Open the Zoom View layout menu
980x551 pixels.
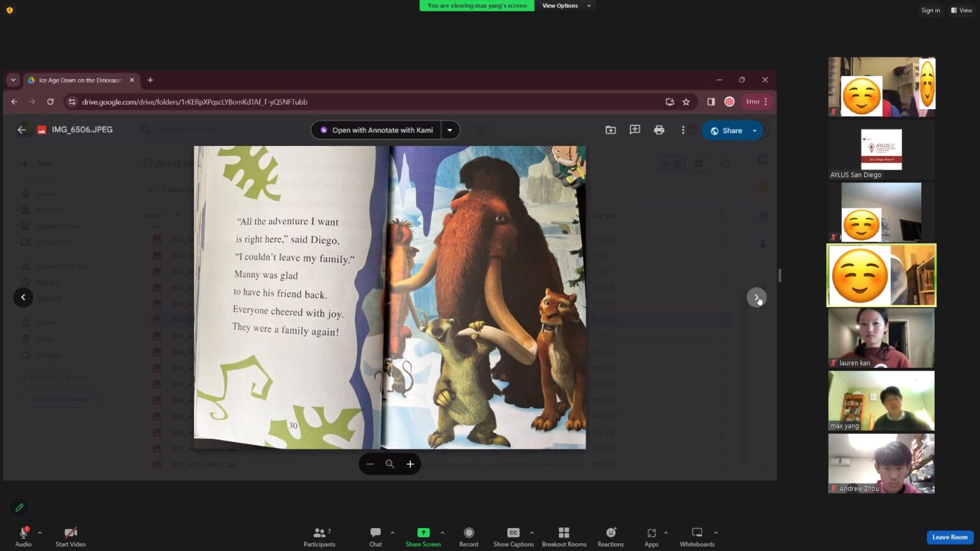961,10
